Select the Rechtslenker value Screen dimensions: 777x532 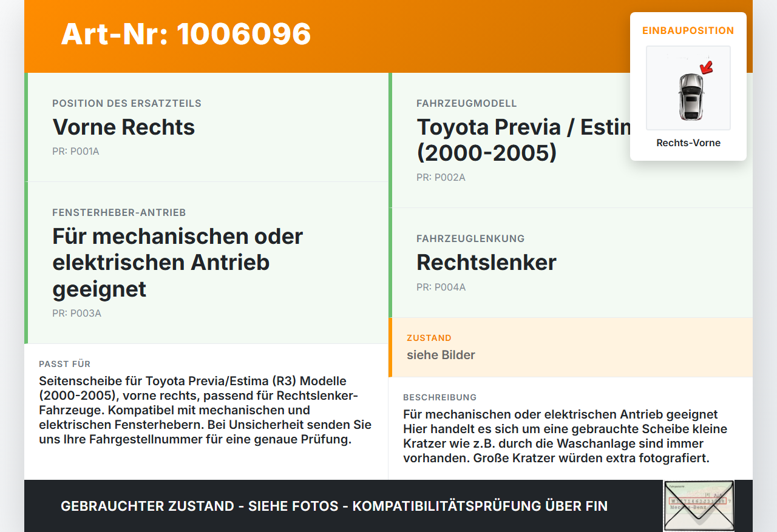[x=486, y=262]
